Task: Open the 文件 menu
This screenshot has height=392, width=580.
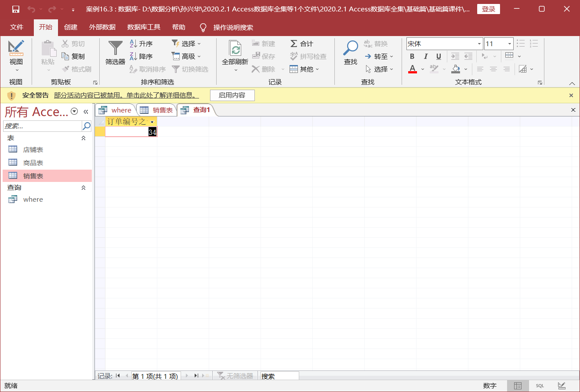Action: click(17, 27)
